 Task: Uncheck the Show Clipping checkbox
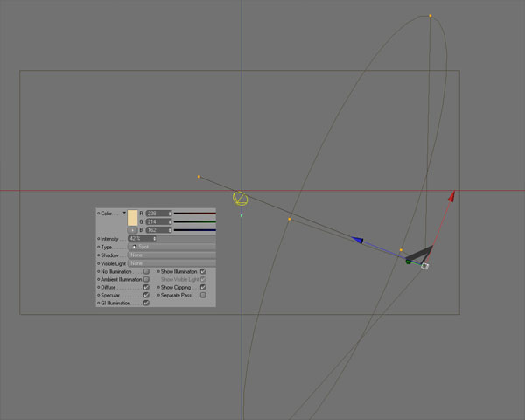[203, 287]
